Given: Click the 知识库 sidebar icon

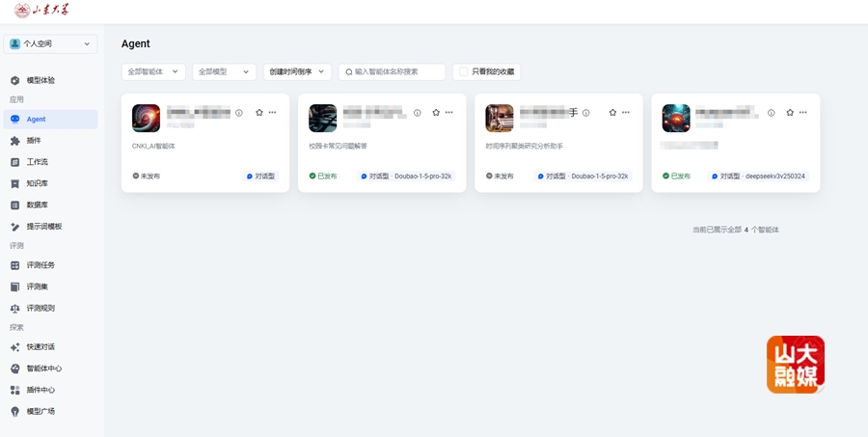Looking at the screenshot, I should 14,183.
